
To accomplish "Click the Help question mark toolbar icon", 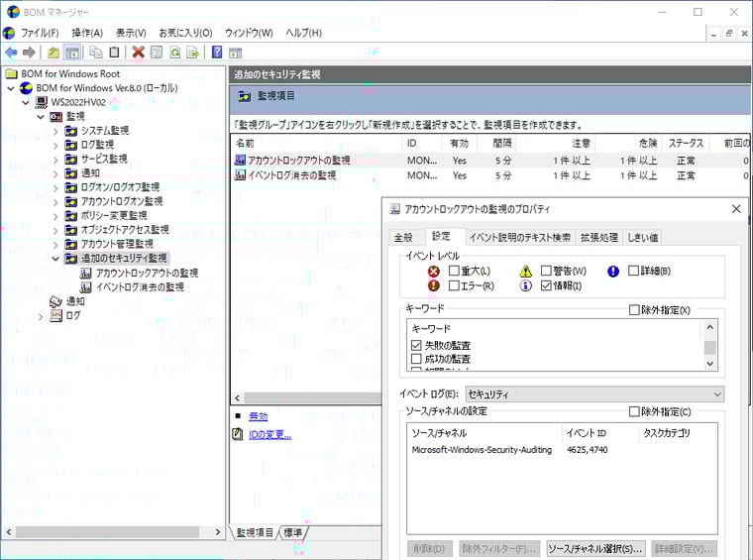I will click(217, 52).
